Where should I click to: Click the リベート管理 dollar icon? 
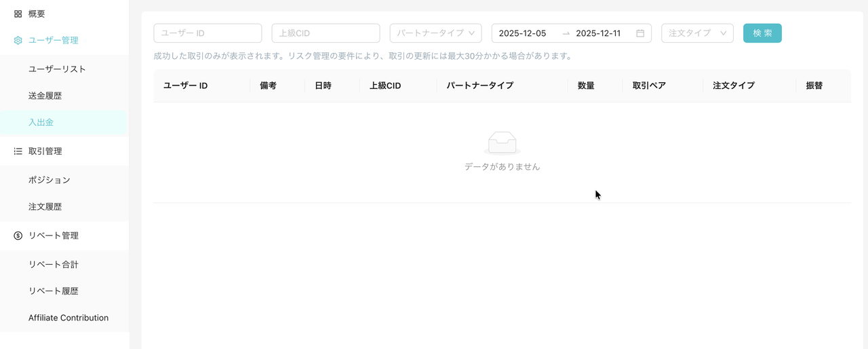tap(18, 236)
